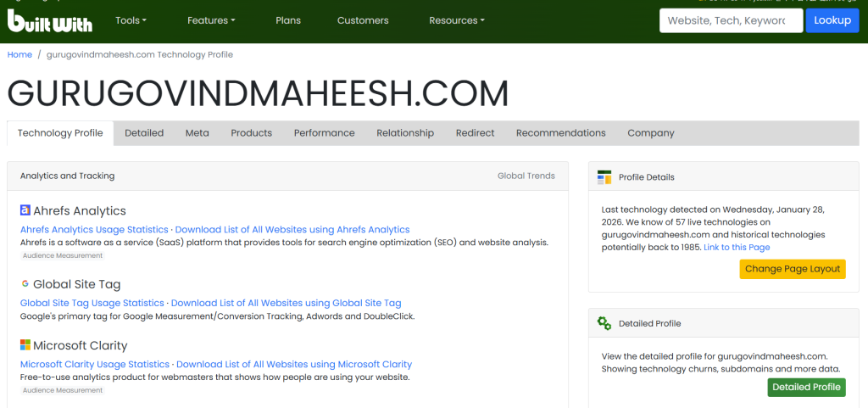Screen dimensions: 868x408
Task: Download list of websites using Global Site Tag
Action: pos(287,303)
